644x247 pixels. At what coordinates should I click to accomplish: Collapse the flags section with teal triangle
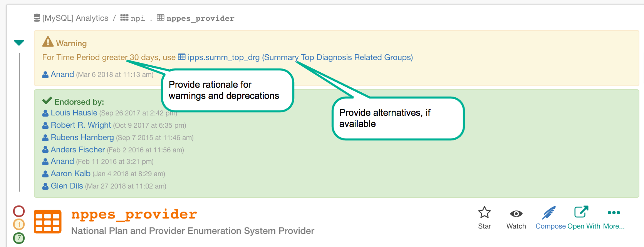coord(19,43)
